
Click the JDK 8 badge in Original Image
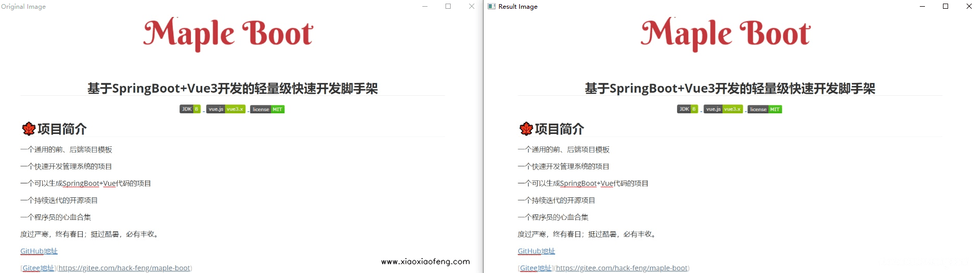coord(190,109)
